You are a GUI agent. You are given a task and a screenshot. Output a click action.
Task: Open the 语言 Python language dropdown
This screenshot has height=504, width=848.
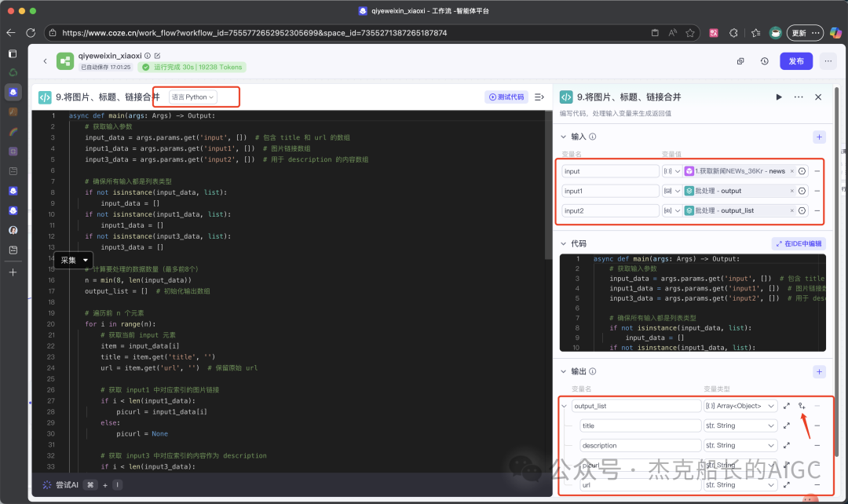[x=193, y=97]
